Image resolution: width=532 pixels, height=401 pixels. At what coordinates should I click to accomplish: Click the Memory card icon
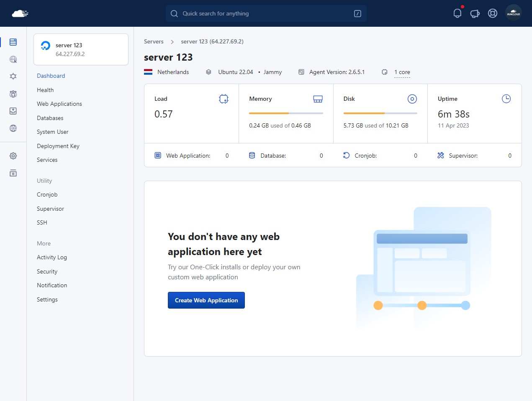[318, 99]
